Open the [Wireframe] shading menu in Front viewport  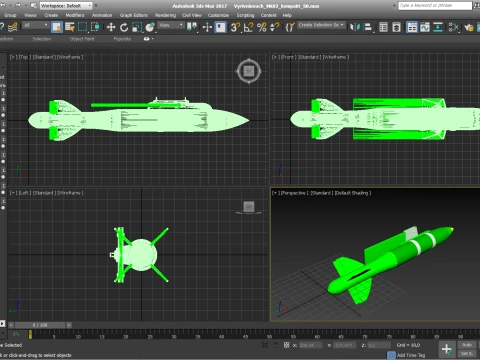[x=336, y=57]
